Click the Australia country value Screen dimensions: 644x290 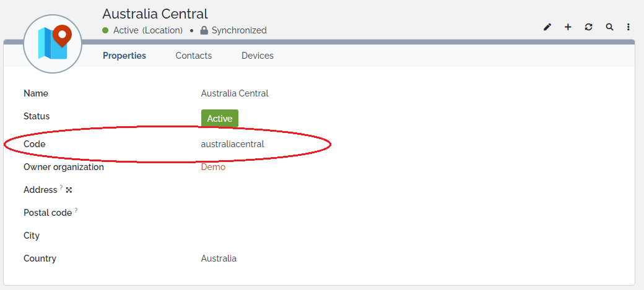pos(219,258)
